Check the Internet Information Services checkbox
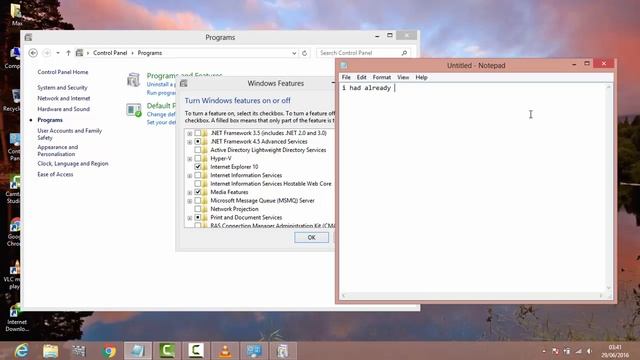 click(x=198, y=175)
